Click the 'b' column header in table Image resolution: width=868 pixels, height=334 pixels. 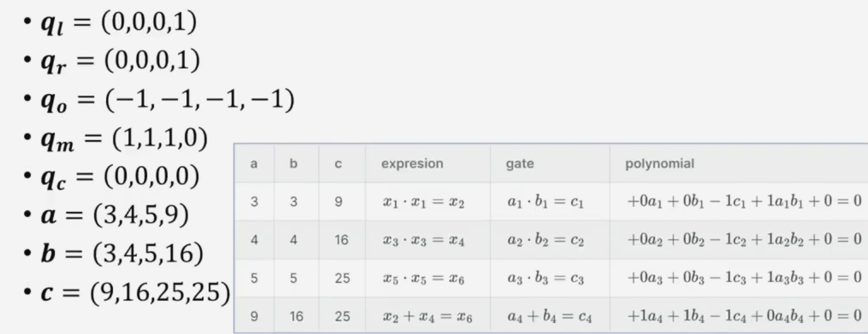click(293, 164)
